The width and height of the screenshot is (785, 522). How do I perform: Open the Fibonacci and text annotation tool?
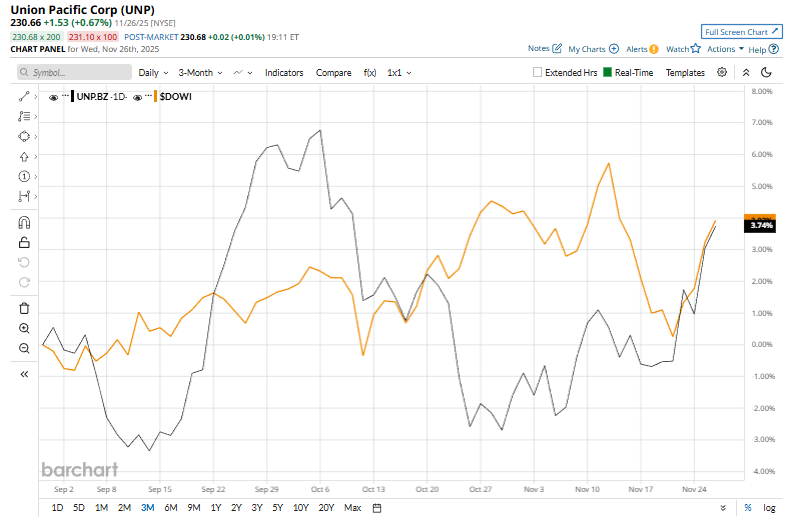click(24, 116)
